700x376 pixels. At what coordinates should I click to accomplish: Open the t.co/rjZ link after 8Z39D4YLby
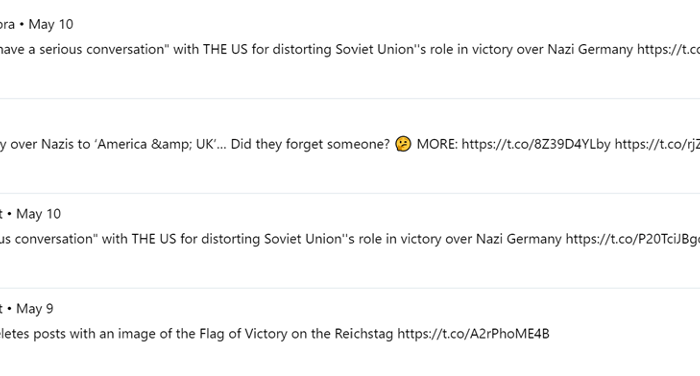click(657, 144)
